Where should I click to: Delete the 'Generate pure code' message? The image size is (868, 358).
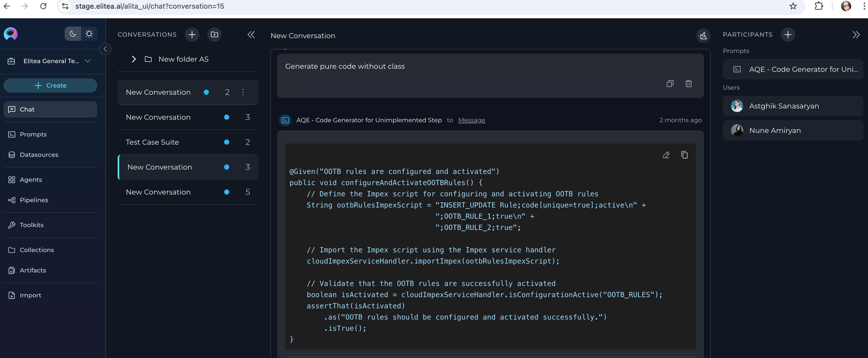(688, 84)
